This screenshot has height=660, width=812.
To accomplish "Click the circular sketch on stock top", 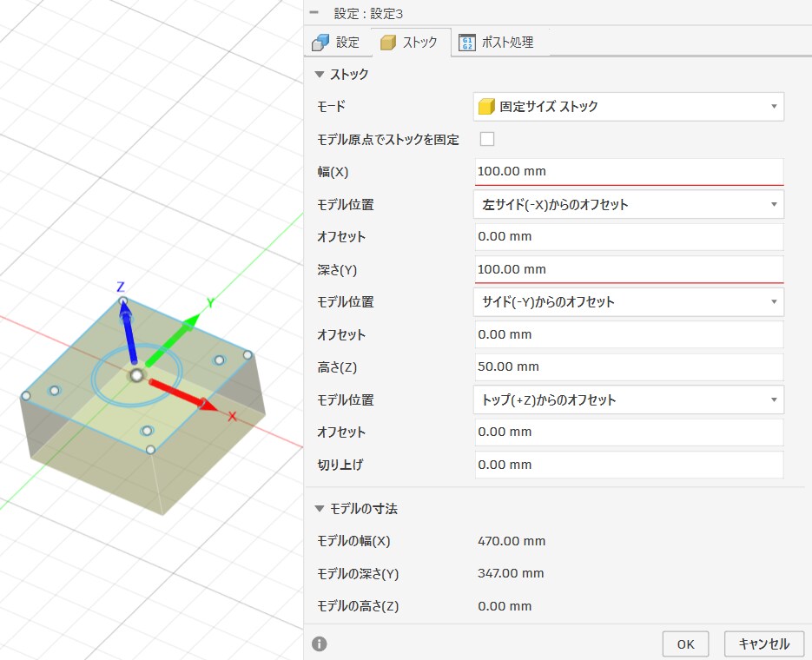I will (x=136, y=375).
